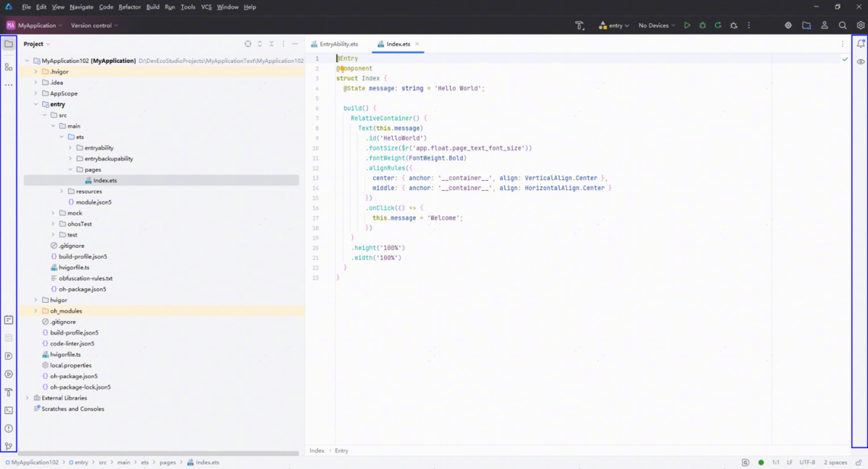Image resolution: width=868 pixels, height=469 pixels.
Task: Click Select Opened File target icon in Project panel
Action: click(248, 44)
